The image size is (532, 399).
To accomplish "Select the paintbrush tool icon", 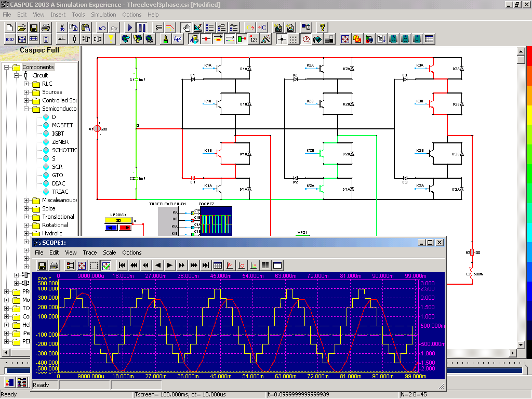I will coord(166,39).
